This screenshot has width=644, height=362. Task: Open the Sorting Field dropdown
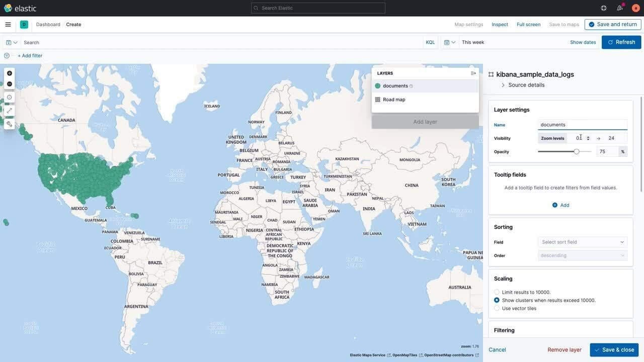[x=582, y=241]
